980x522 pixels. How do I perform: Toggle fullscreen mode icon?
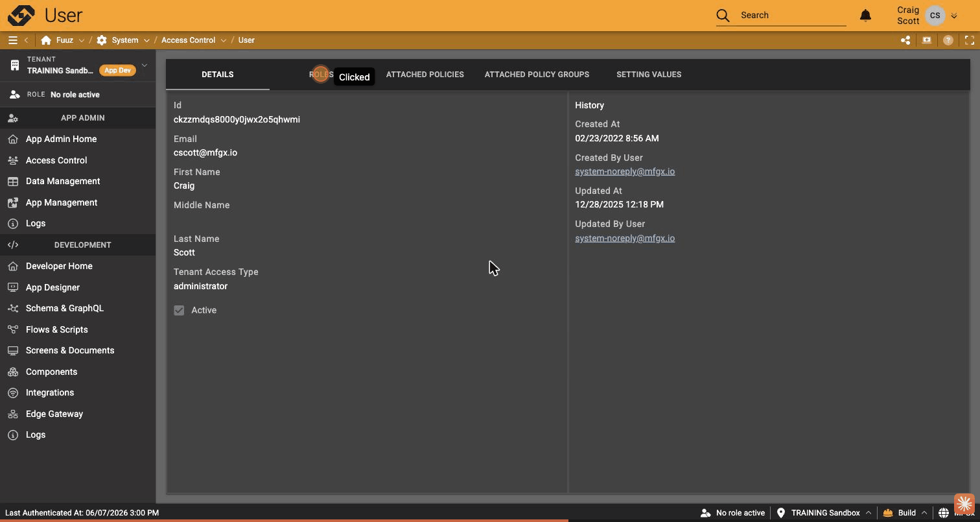(x=970, y=40)
